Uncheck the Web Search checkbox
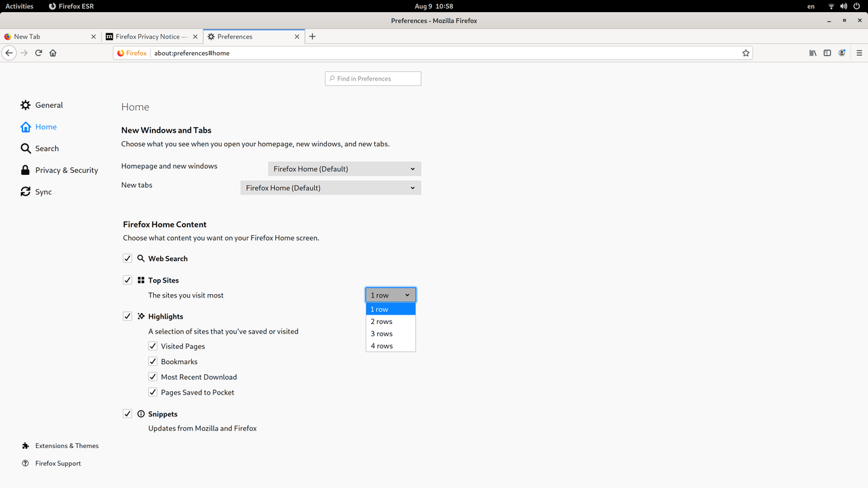 click(127, 258)
